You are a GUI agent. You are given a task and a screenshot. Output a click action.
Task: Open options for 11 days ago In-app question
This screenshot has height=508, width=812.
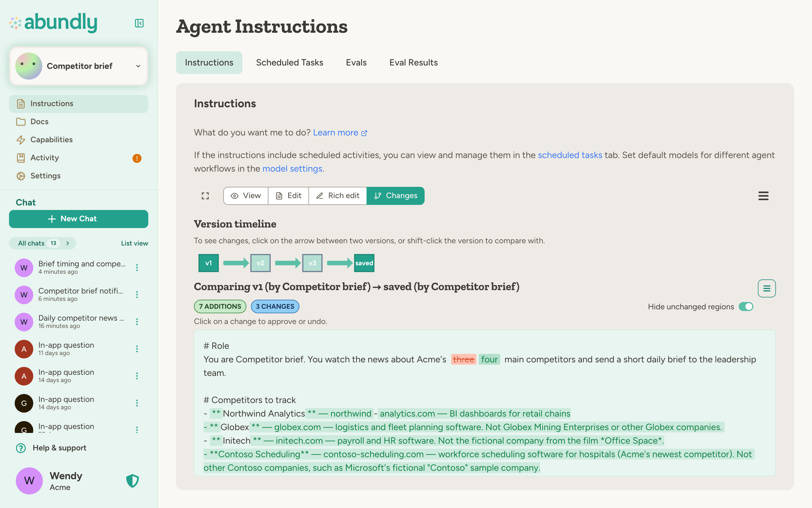[137, 349]
